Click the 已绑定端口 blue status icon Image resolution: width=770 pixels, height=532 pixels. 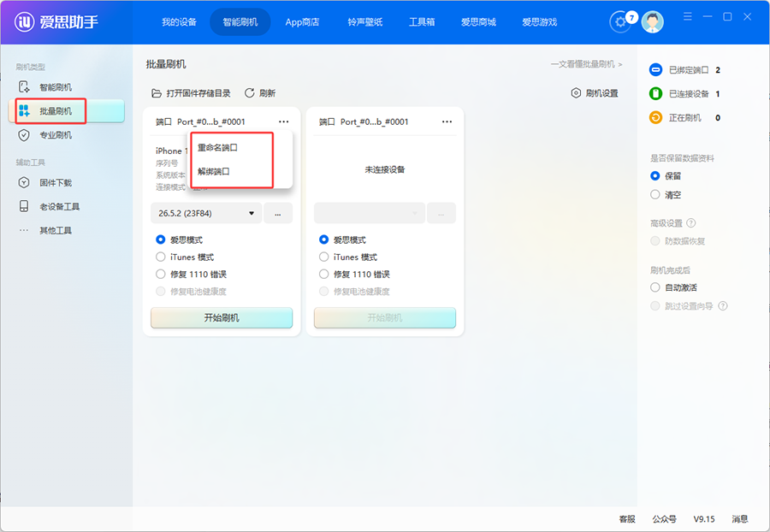(x=655, y=70)
